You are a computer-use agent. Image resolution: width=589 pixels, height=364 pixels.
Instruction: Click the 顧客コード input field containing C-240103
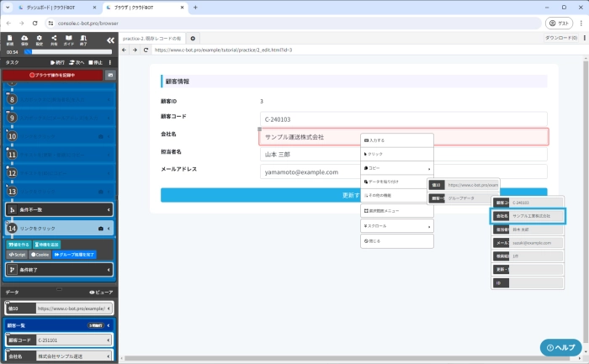pyautogui.click(x=403, y=119)
